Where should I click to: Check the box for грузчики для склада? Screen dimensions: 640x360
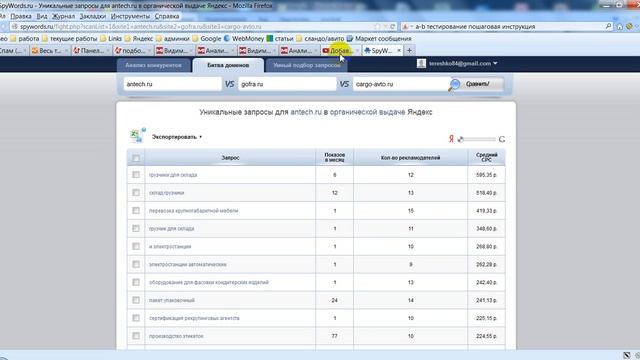tap(136, 175)
